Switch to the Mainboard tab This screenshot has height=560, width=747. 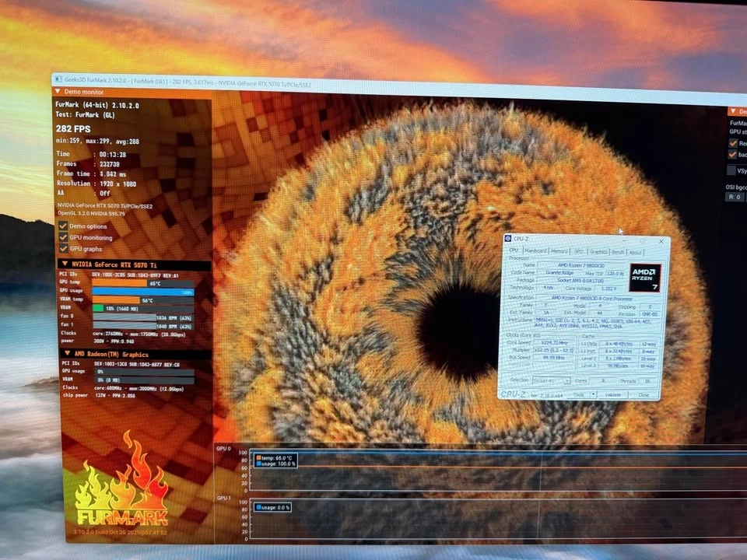coord(535,250)
